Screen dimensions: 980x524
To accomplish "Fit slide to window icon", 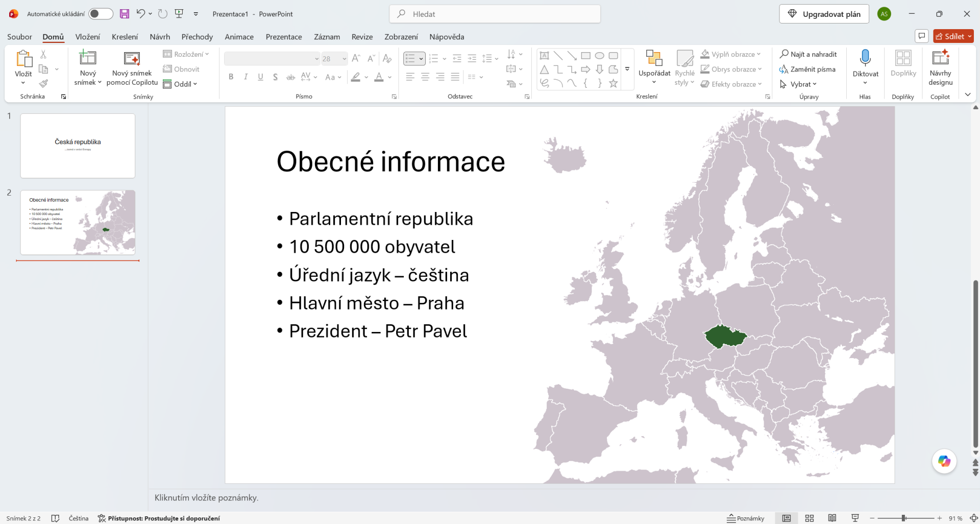I will pyautogui.click(x=973, y=518).
